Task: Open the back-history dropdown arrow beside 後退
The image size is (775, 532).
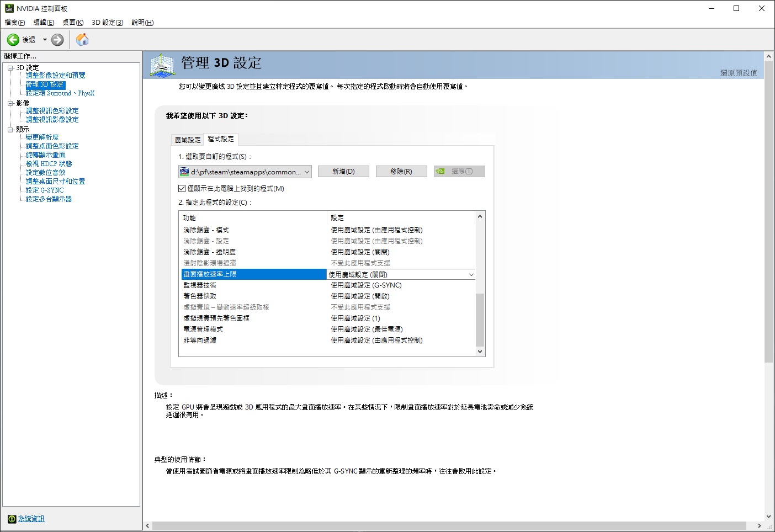Action: pyautogui.click(x=45, y=40)
